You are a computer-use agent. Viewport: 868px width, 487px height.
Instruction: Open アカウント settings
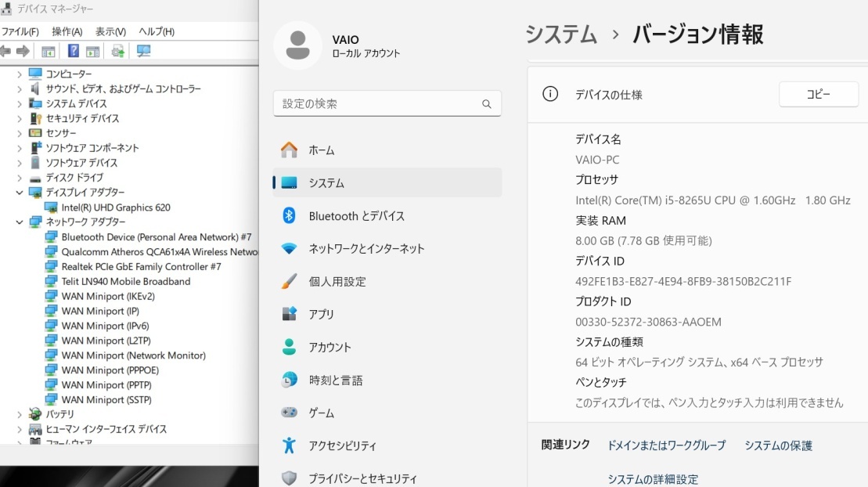[x=387, y=348]
